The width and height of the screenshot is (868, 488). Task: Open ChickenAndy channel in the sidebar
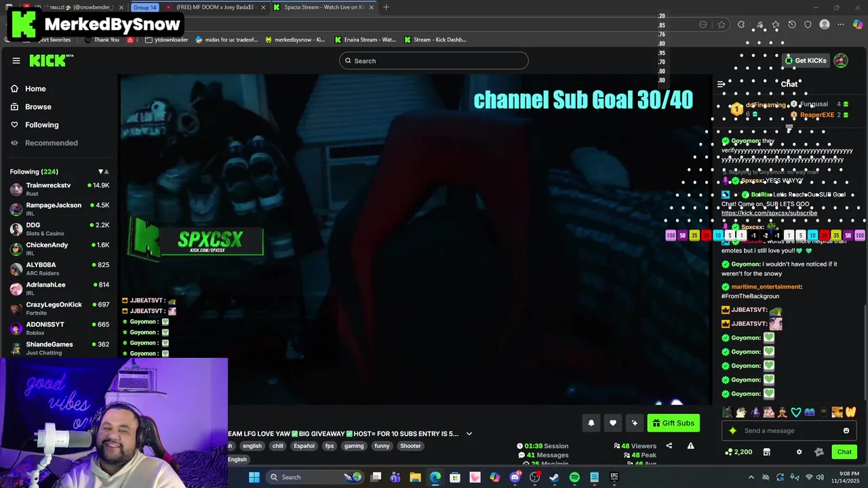[x=60, y=249]
